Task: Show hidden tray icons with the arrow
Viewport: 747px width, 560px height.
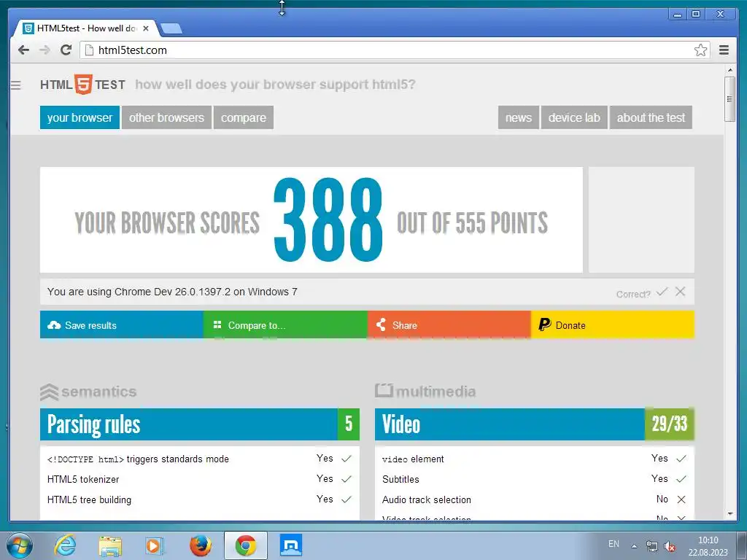Action: click(x=634, y=546)
